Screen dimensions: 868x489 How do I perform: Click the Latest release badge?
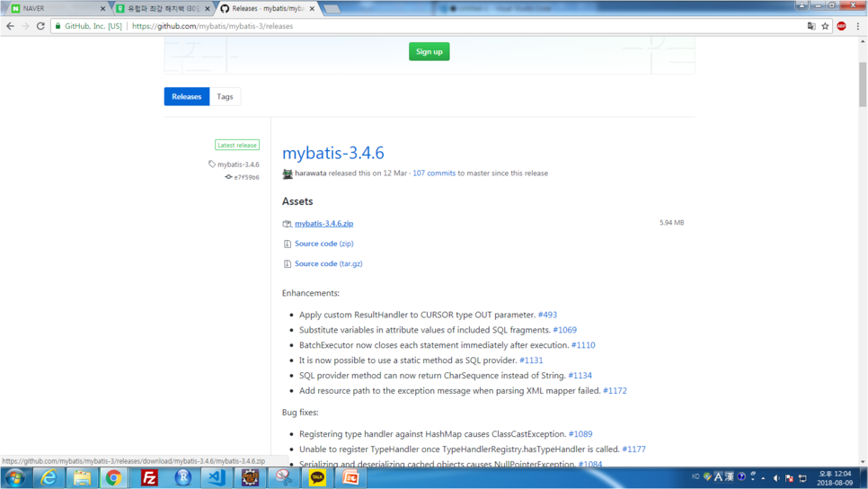(x=237, y=145)
